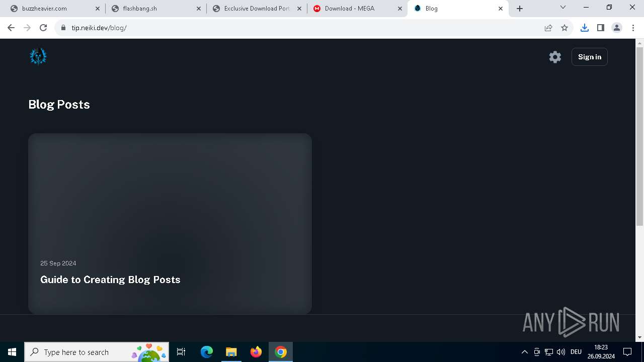Close the buzzheavier.com tab
Viewport: 644px width, 362px height.
[98, 9]
